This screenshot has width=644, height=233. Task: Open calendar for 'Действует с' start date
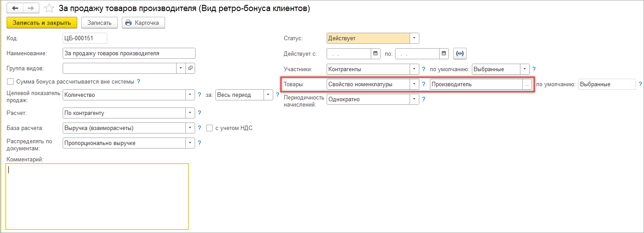click(x=376, y=53)
